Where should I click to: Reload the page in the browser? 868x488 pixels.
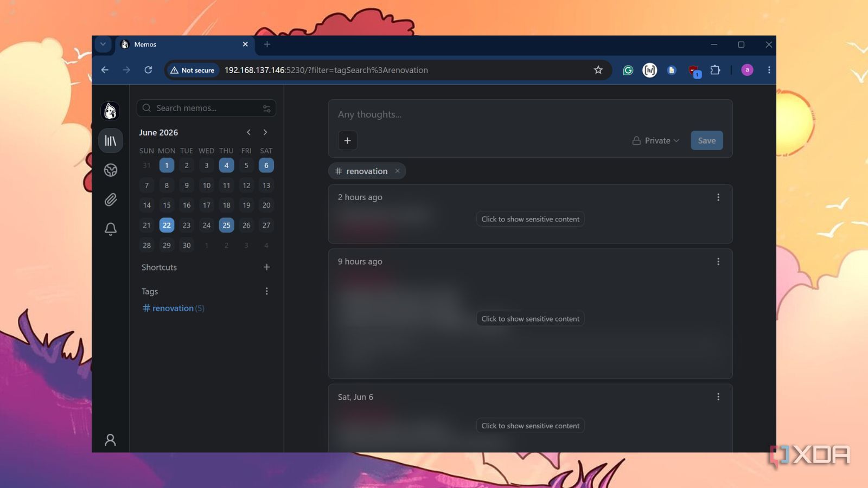(x=148, y=70)
